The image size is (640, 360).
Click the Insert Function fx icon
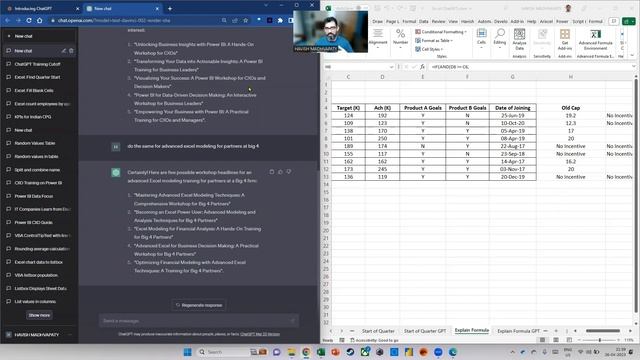pyautogui.click(x=422, y=67)
